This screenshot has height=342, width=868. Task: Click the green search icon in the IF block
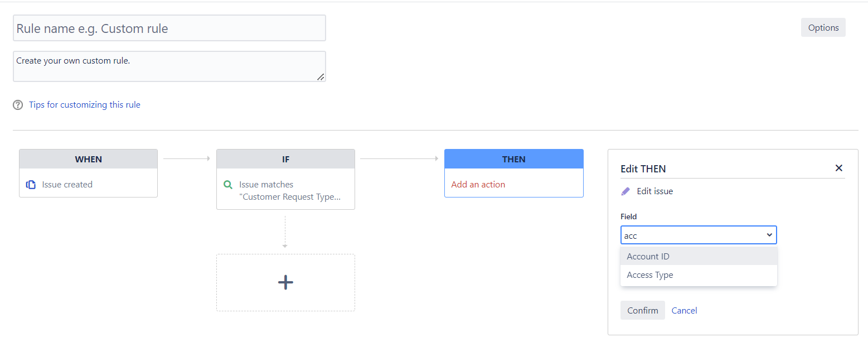click(x=227, y=184)
